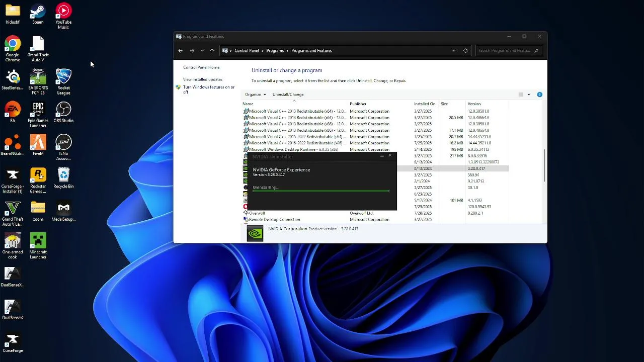Select the Remote Desktop Connection row
Viewport: 644px width, 362px height.
[x=375, y=220]
